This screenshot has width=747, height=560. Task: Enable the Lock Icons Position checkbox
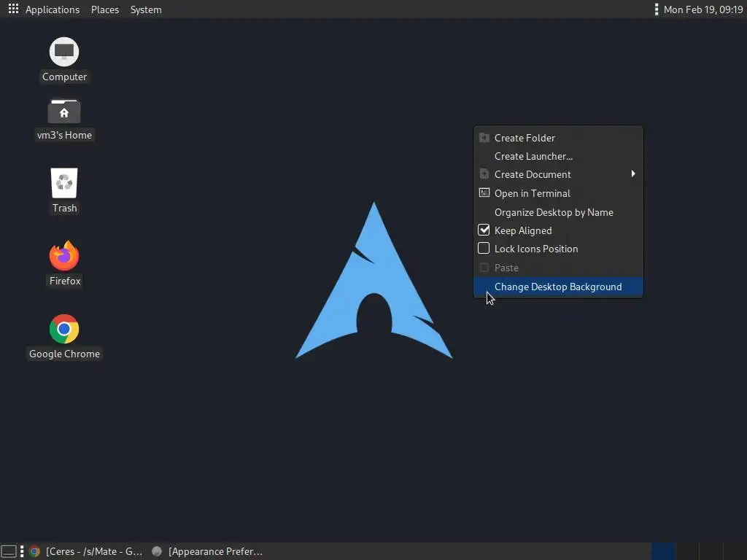tap(484, 248)
